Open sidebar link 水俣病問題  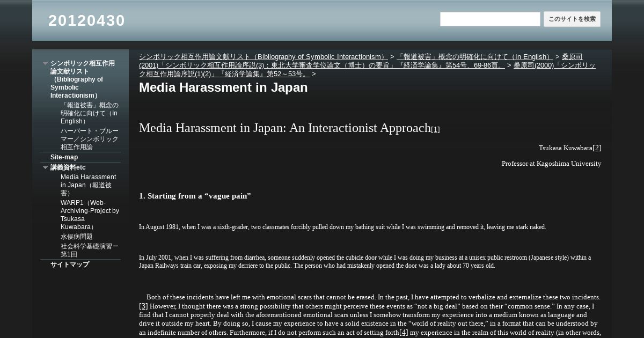(x=77, y=237)
